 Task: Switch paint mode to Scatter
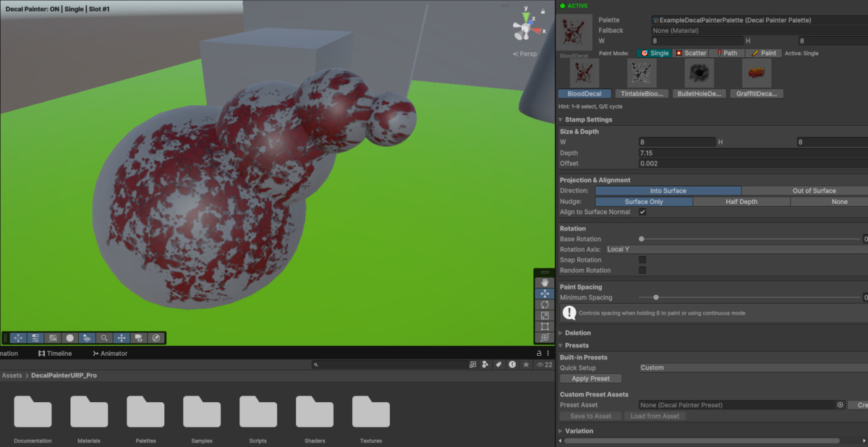click(x=690, y=53)
